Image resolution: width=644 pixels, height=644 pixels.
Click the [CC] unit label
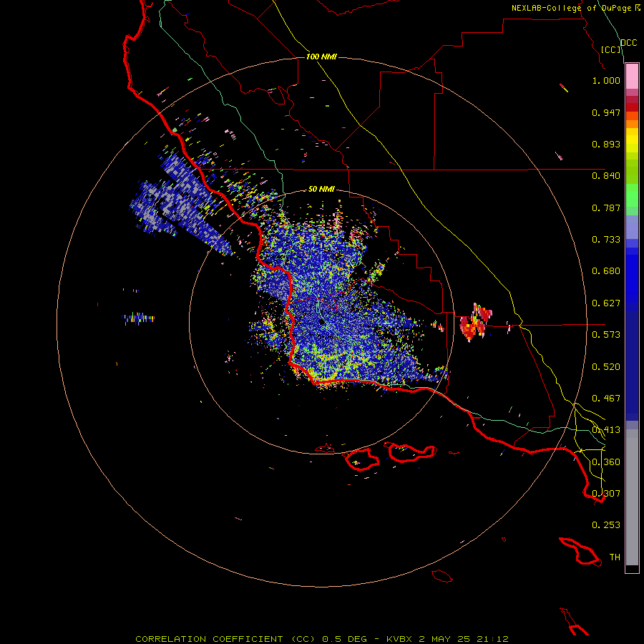click(611, 49)
